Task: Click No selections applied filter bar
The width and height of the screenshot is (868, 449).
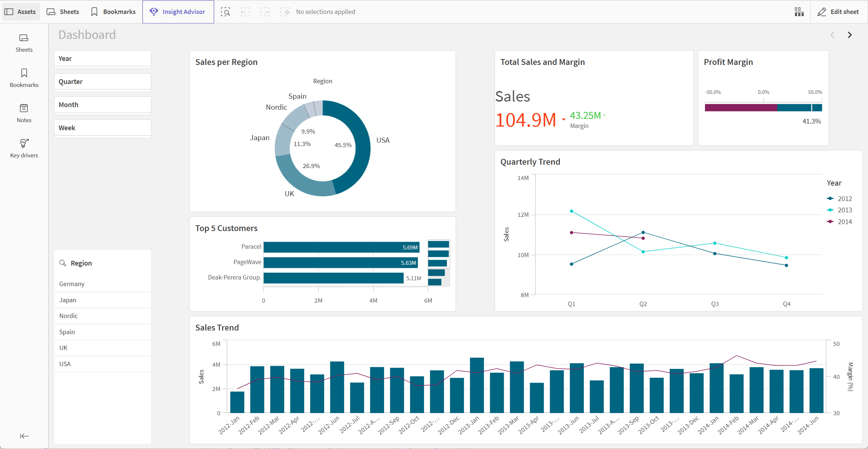Action: [x=325, y=11]
